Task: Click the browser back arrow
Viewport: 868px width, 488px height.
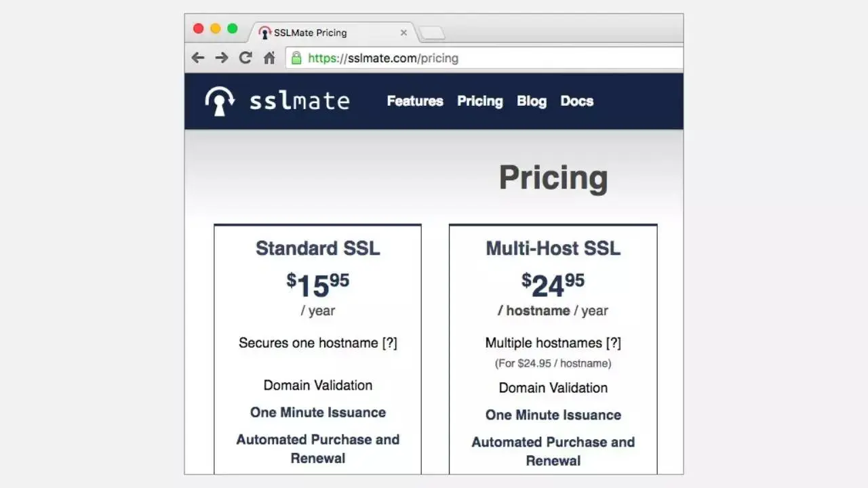Action: point(197,58)
